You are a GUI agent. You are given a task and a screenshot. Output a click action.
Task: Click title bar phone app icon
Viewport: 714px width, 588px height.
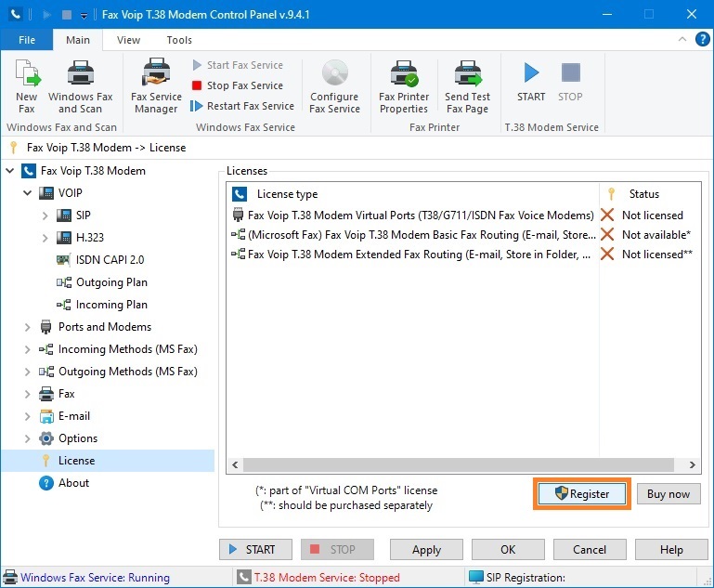(16, 15)
